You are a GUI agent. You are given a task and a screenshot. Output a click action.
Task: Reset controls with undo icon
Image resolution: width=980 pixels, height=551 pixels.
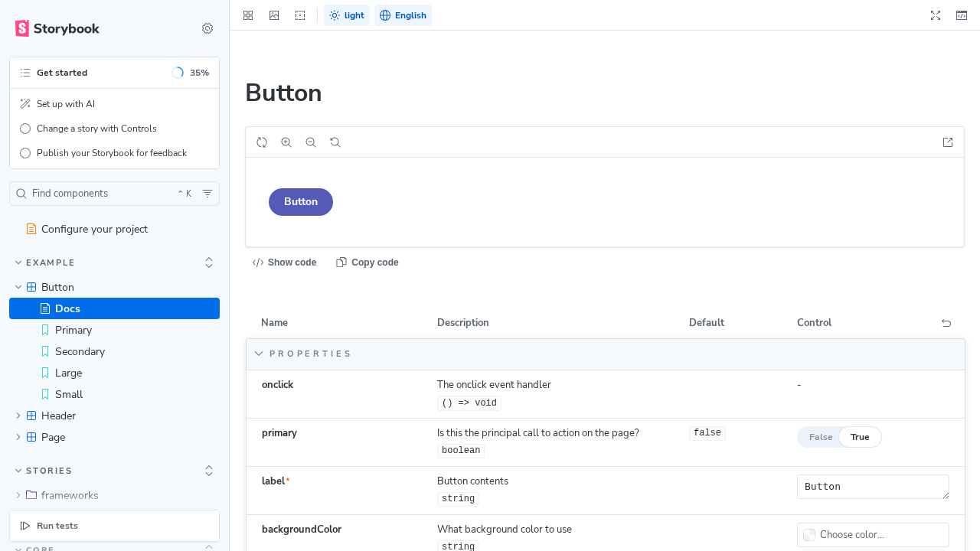pos(946,323)
